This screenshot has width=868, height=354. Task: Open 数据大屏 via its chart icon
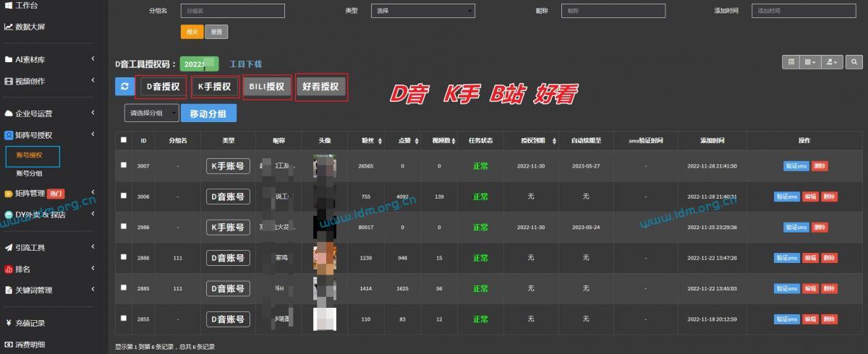pyautogui.click(x=8, y=27)
